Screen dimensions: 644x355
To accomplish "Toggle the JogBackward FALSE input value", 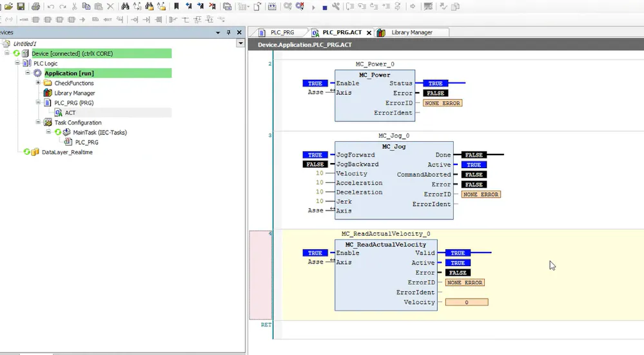I will click(x=315, y=165).
